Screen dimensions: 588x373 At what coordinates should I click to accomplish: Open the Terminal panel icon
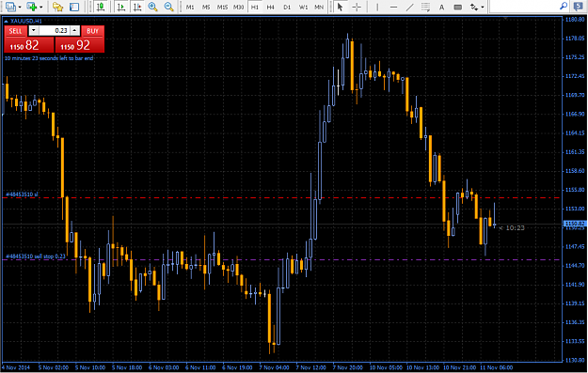(74, 7)
